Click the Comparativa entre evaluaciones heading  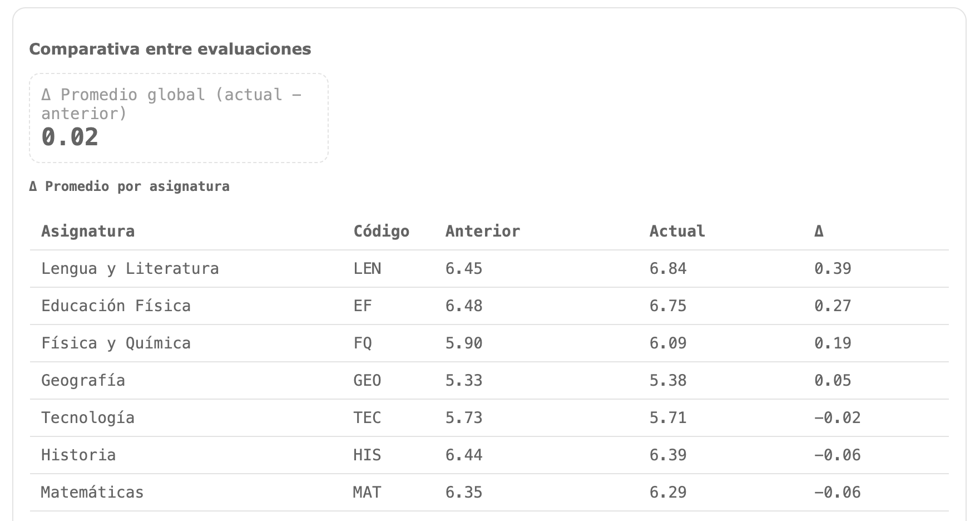pyautogui.click(x=170, y=49)
